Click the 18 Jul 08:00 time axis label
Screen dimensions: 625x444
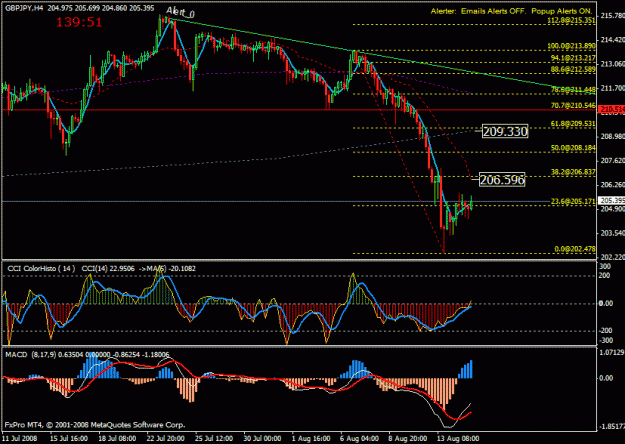pyautogui.click(x=118, y=438)
